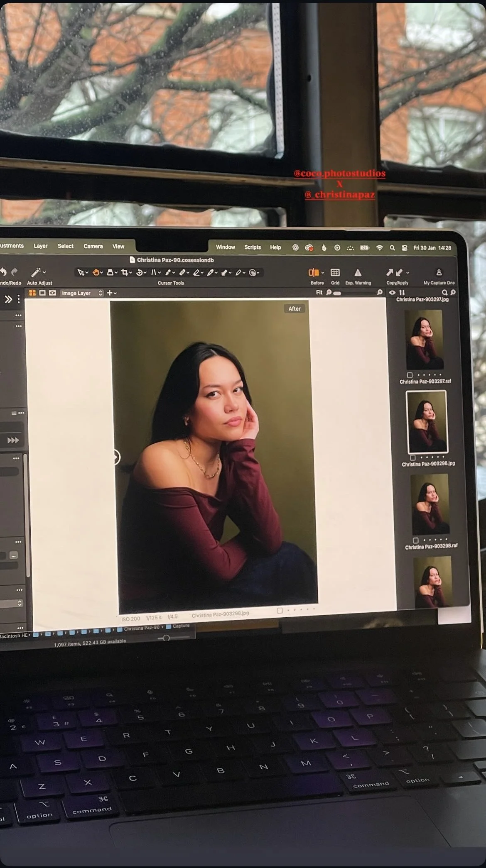Select the highlighted Christina Paz-903298.jpg thumbnail
The image size is (486, 868).
427,422
